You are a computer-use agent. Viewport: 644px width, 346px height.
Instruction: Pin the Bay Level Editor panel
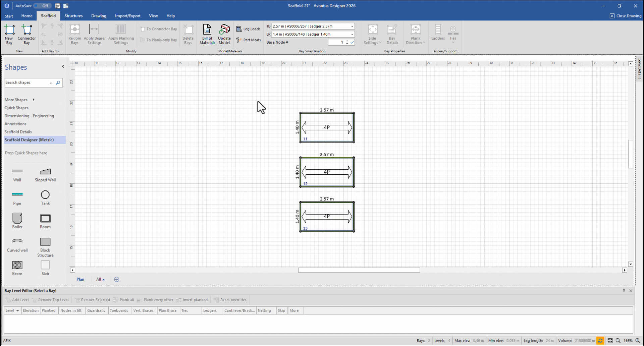point(624,291)
